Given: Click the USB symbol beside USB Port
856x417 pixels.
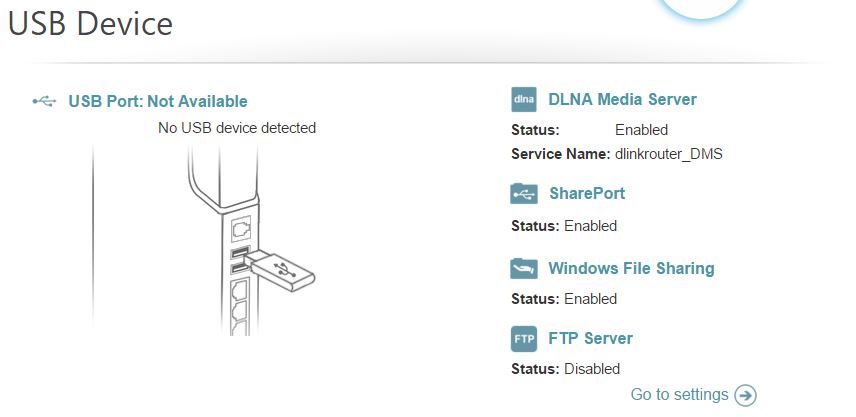Looking at the screenshot, I should click(x=45, y=101).
